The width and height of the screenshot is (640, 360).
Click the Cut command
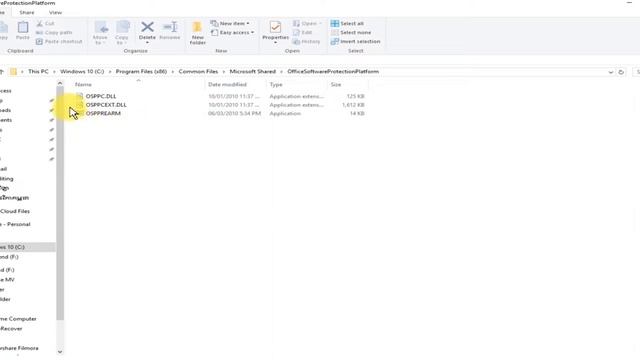45,24
